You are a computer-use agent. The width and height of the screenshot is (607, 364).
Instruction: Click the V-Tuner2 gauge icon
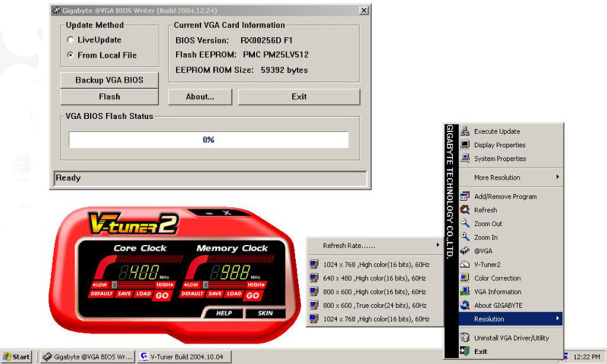pos(464,264)
